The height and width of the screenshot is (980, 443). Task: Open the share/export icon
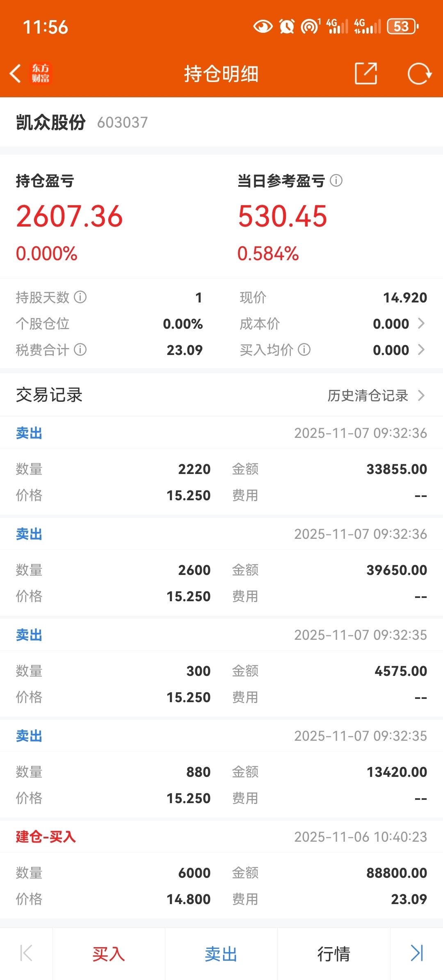click(366, 74)
